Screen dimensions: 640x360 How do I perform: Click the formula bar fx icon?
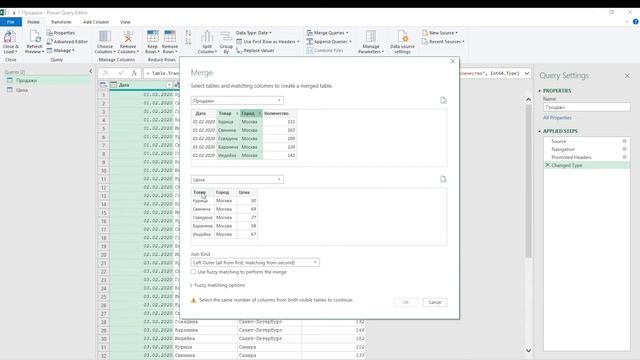coord(134,73)
